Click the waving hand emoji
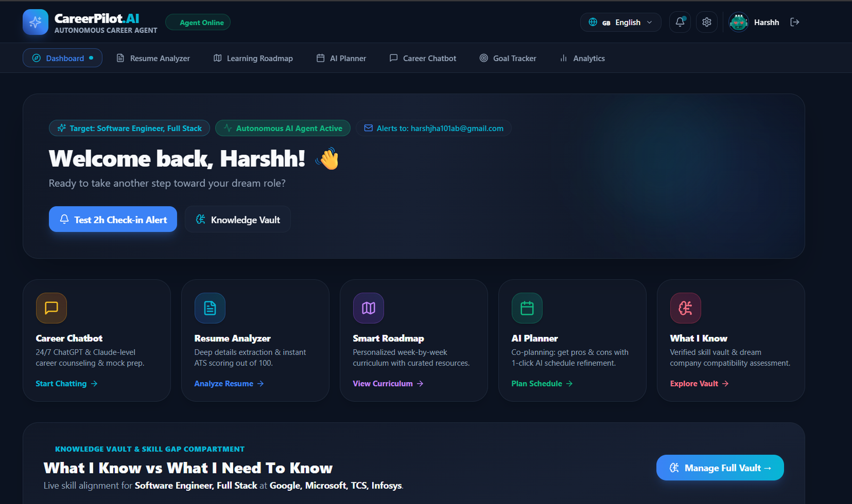 (x=327, y=159)
